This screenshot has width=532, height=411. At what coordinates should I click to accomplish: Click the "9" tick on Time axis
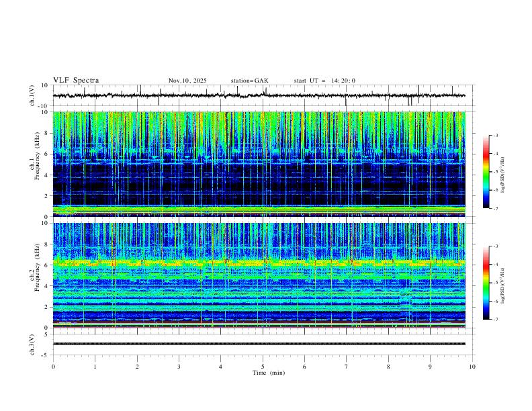point(430,367)
